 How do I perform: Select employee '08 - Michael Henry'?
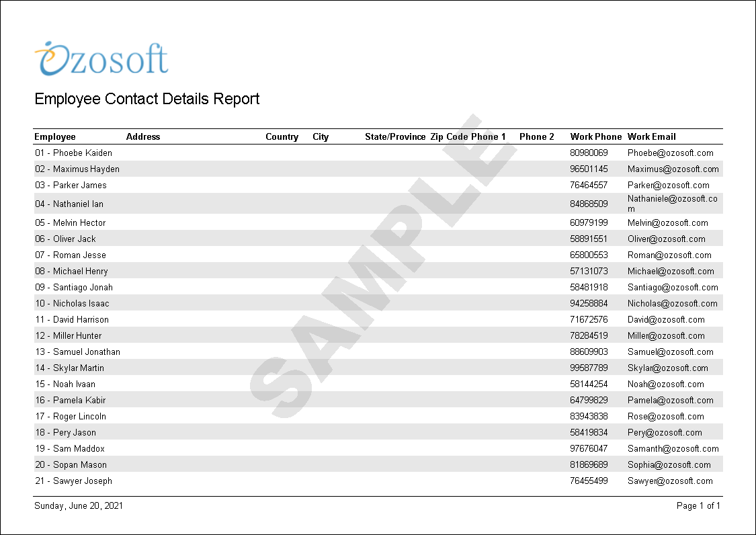[72, 271]
